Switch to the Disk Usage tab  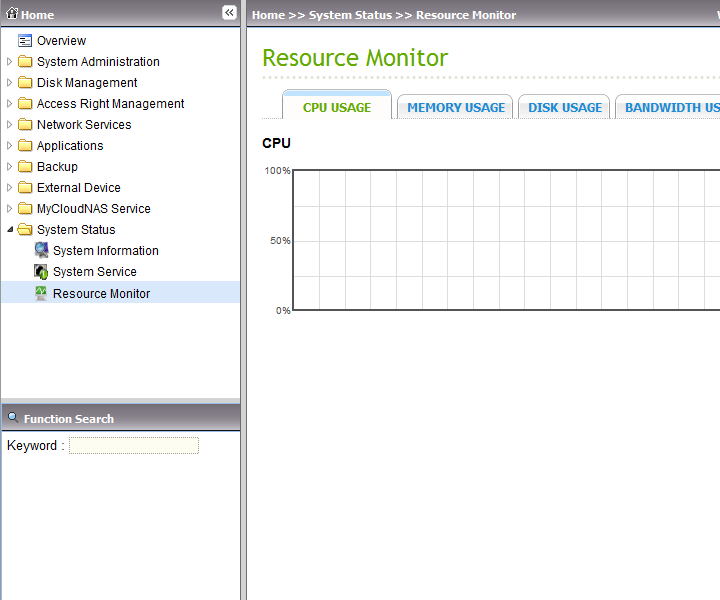[565, 108]
